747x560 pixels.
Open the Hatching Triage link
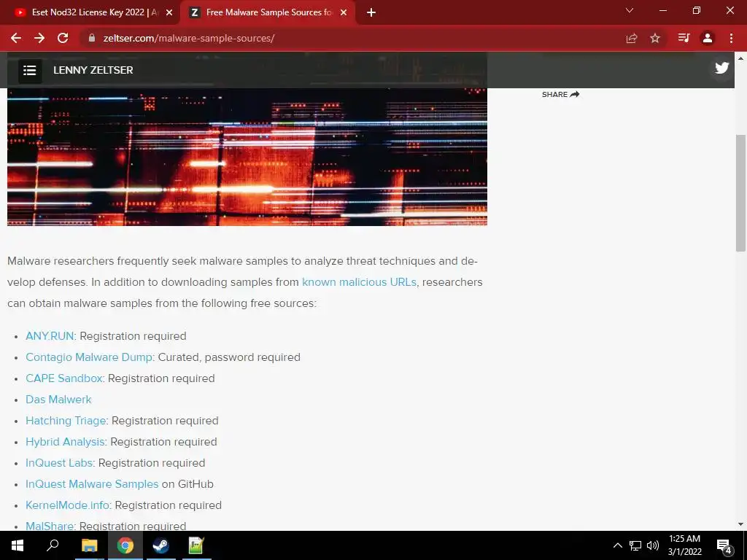tap(66, 421)
